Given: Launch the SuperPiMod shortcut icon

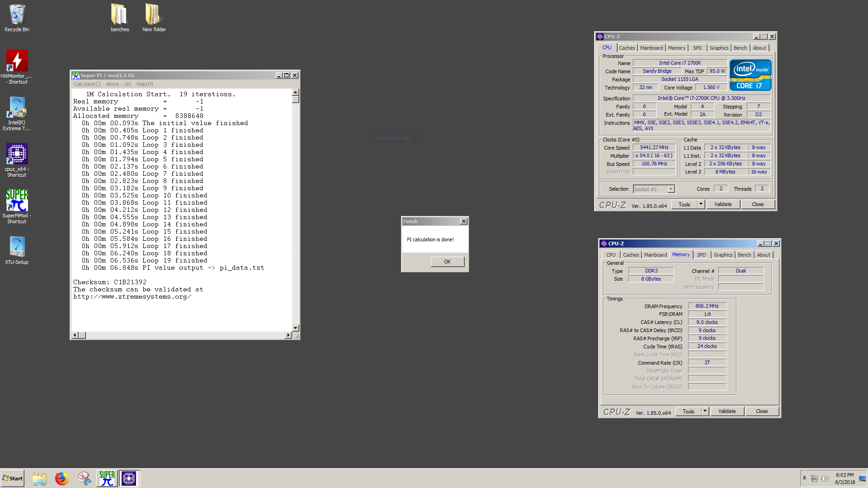Looking at the screenshot, I should pyautogui.click(x=17, y=206).
